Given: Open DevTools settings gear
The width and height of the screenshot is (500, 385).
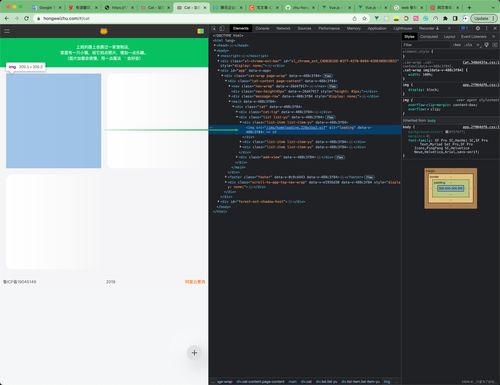Looking at the screenshot, I should pyautogui.click(x=478, y=28).
